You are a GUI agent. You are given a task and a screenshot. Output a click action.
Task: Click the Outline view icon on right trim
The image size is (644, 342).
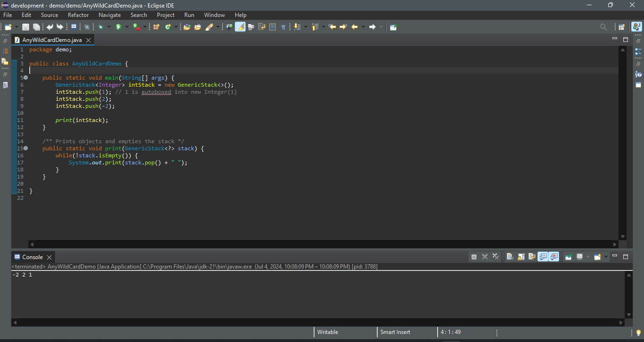(638, 51)
